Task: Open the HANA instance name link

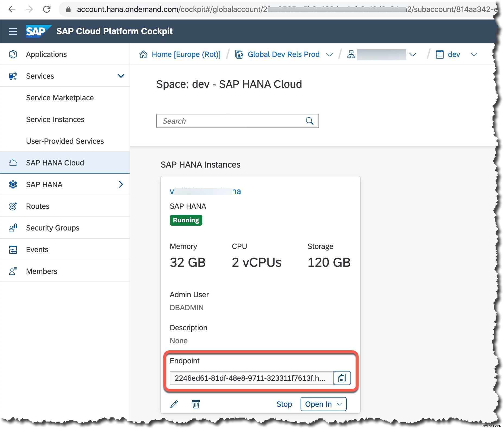Action: click(205, 191)
